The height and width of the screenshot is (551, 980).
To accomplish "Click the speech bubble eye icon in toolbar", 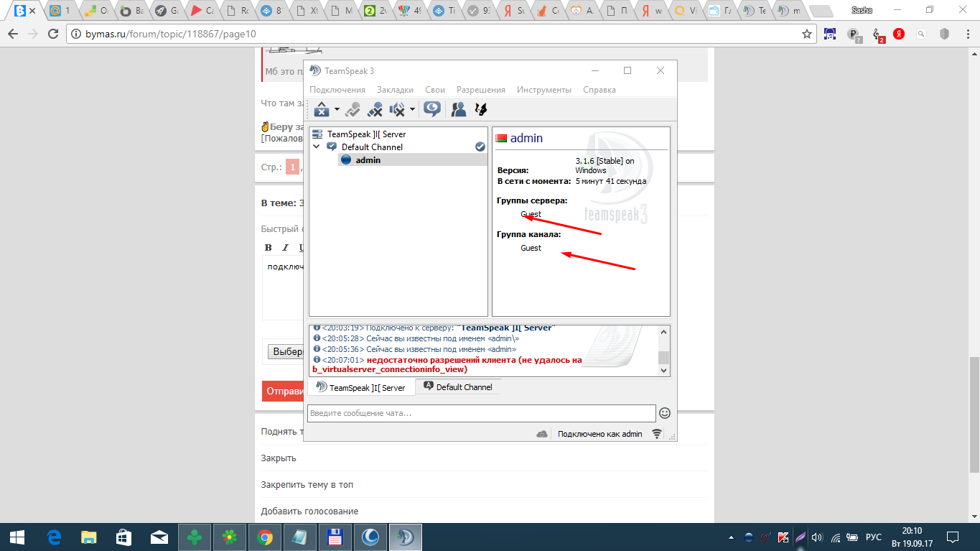I will pyautogui.click(x=431, y=109).
